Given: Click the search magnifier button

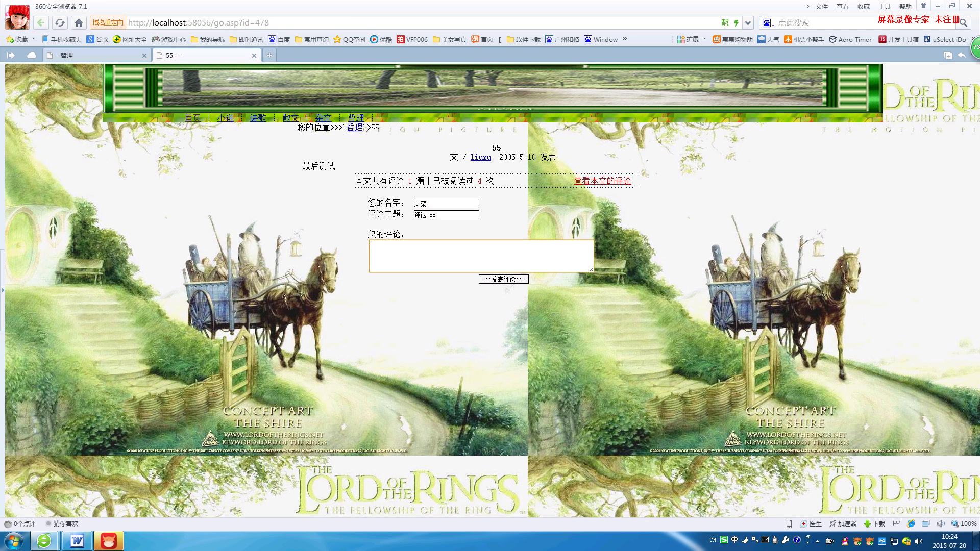Looking at the screenshot, I should click(963, 22).
